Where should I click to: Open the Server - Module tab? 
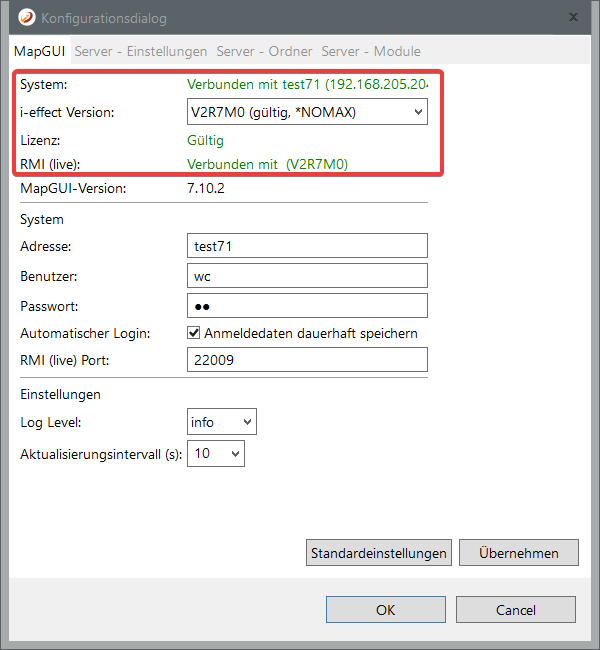coord(371,51)
